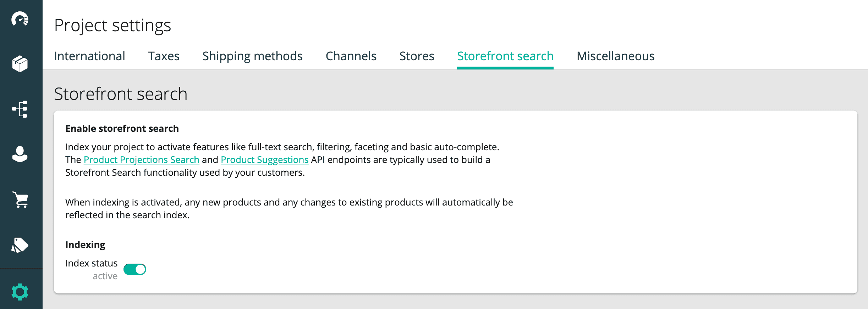Open the Product Suggestions link
The width and height of the screenshot is (868, 309).
tap(264, 160)
